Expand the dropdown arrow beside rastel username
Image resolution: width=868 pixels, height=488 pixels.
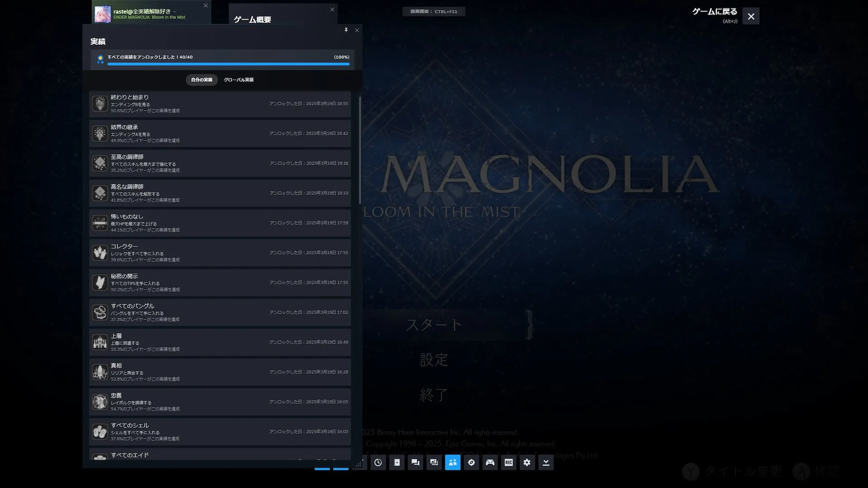[175, 12]
